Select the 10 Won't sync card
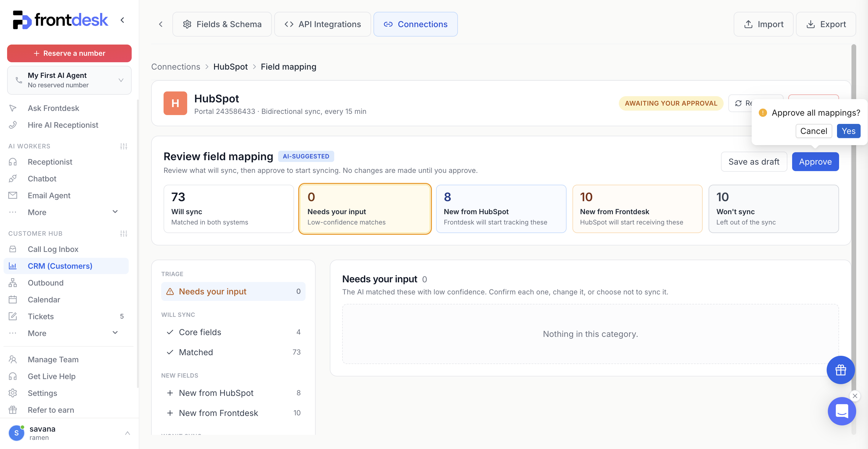Image resolution: width=868 pixels, height=449 pixels. [x=774, y=209]
